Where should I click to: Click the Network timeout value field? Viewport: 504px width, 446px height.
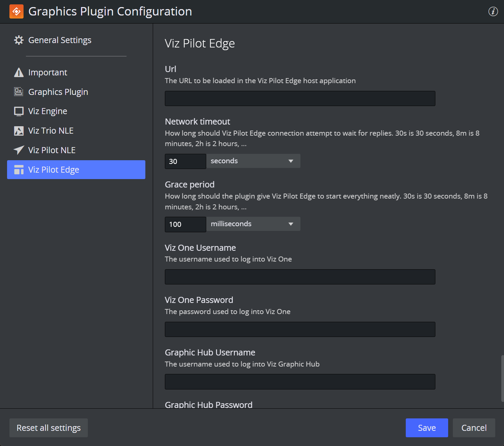(x=185, y=161)
